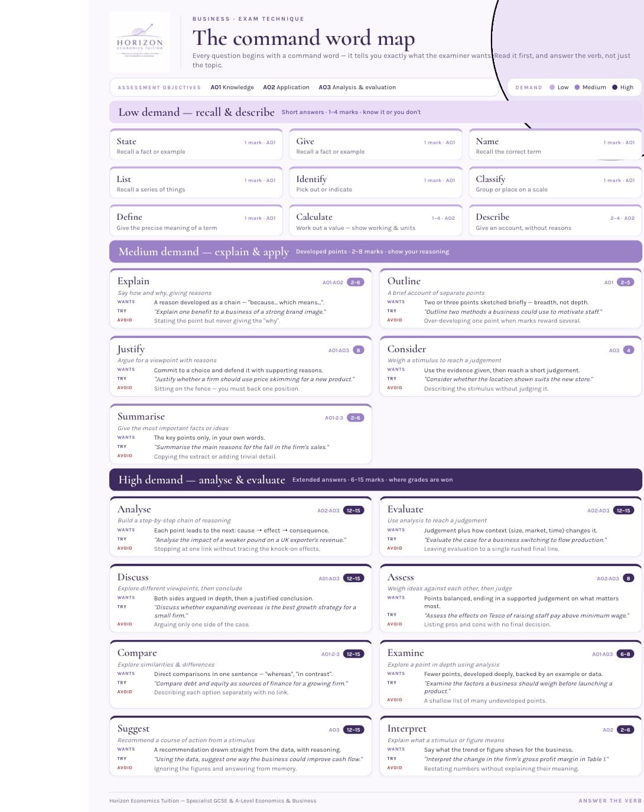Click the 8 marks badge on Justify
Screen dimensions: 644x812
pos(359,350)
